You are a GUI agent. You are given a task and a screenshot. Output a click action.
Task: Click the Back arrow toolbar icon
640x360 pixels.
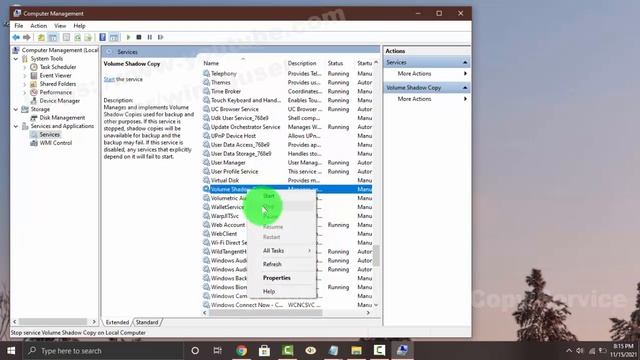tap(16, 37)
